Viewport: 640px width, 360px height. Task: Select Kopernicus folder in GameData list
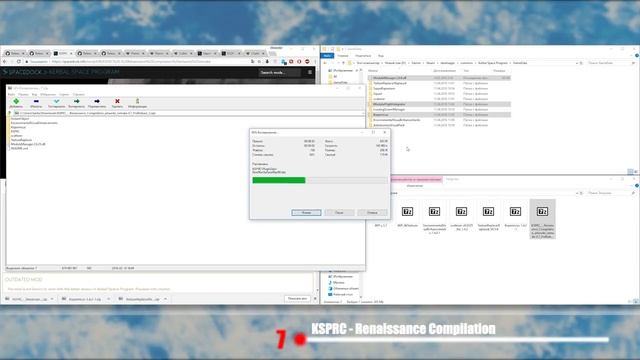pyautogui.click(x=440, y=115)
